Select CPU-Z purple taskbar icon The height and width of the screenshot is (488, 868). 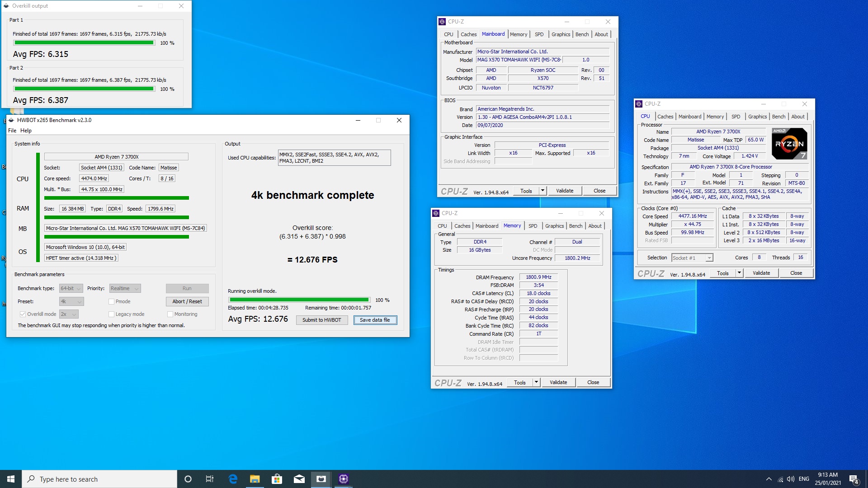(x=344, y=479)
